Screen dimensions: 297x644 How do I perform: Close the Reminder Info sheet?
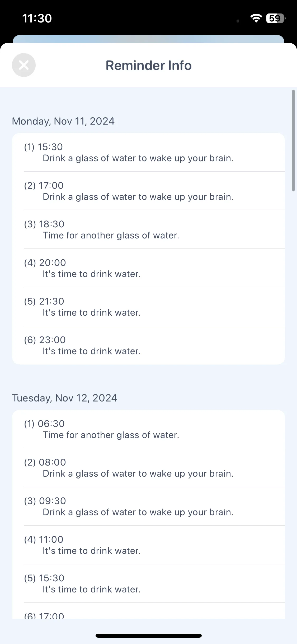pos(24,65)
